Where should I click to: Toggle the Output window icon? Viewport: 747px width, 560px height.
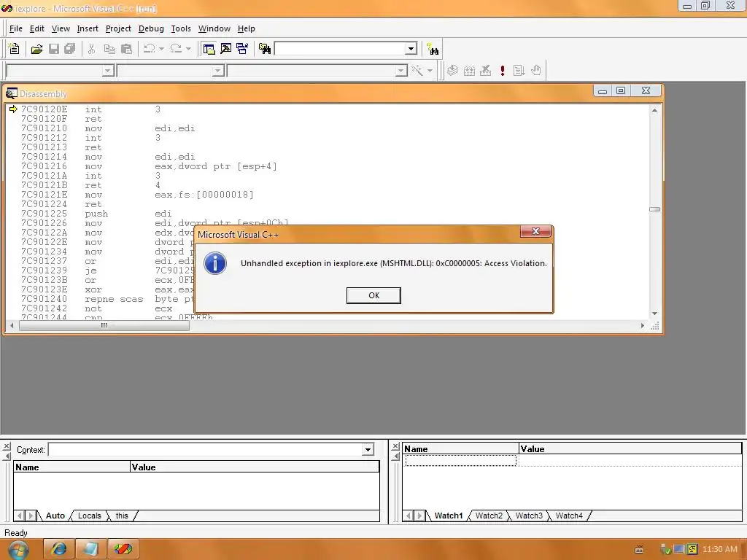225,49
